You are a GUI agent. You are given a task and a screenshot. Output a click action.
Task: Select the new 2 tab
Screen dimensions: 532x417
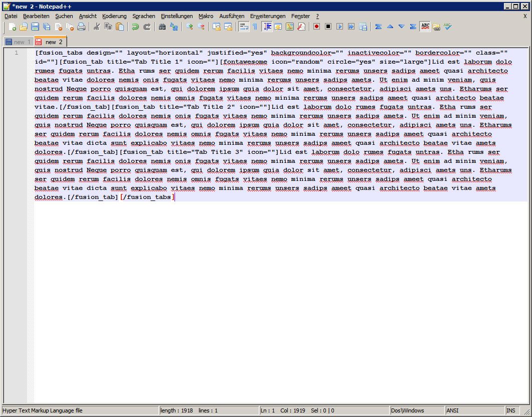(x=50, y=42)
